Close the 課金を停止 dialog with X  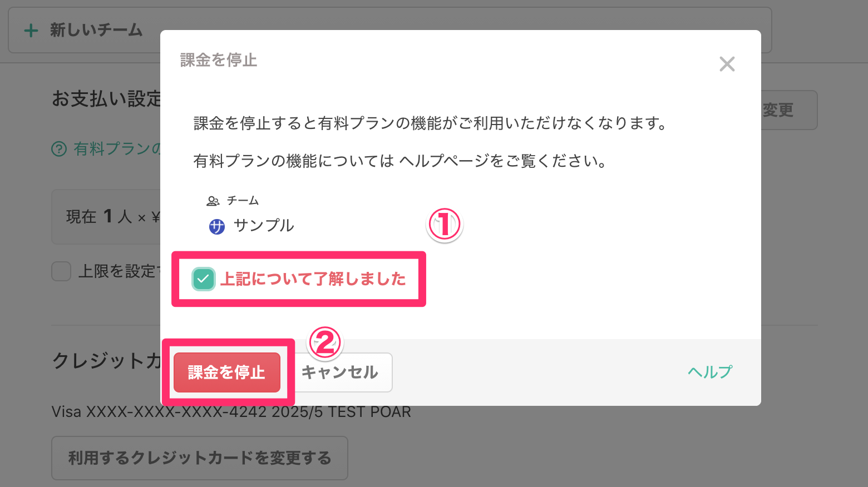pos(727,64)
